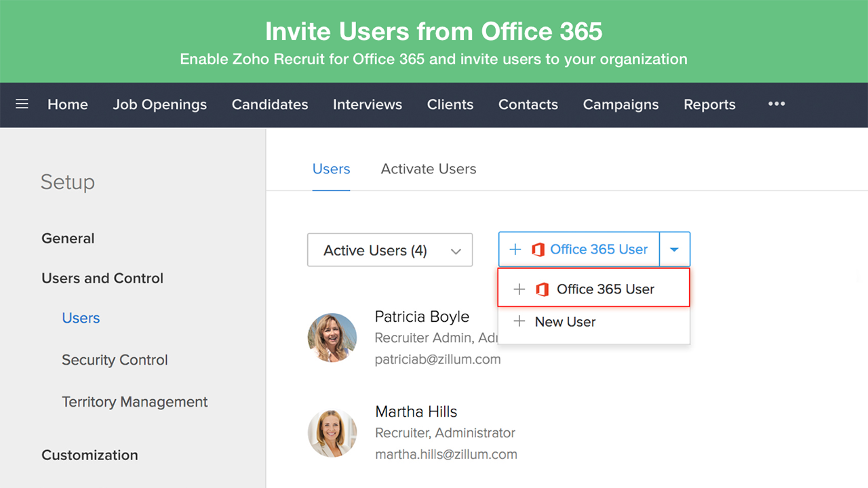Screen dimensions: 868x488
Task: Open Interviews module
Action: pyautogui.click(x=368, y=104)
